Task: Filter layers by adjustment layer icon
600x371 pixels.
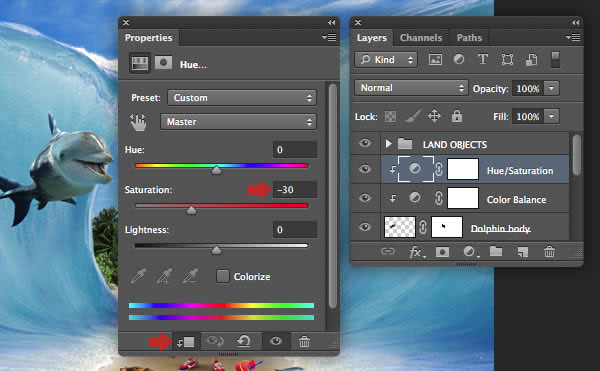Action: [459, 59]
